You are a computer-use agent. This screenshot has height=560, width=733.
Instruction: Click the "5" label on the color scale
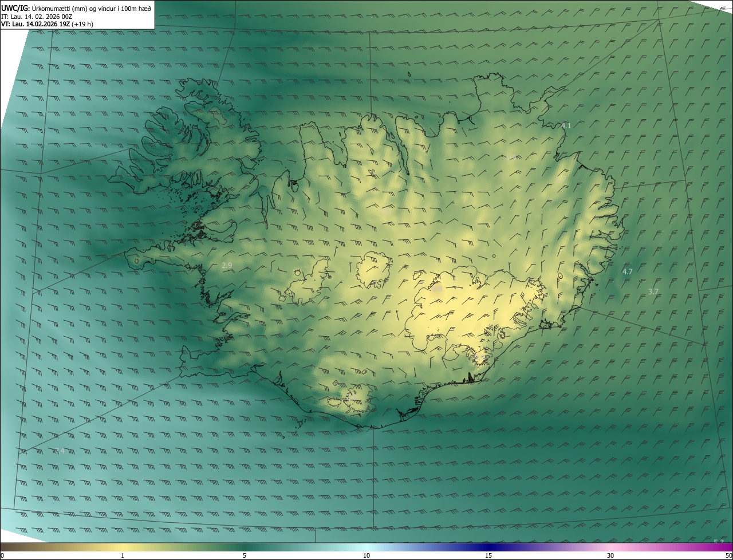(245, 556)
